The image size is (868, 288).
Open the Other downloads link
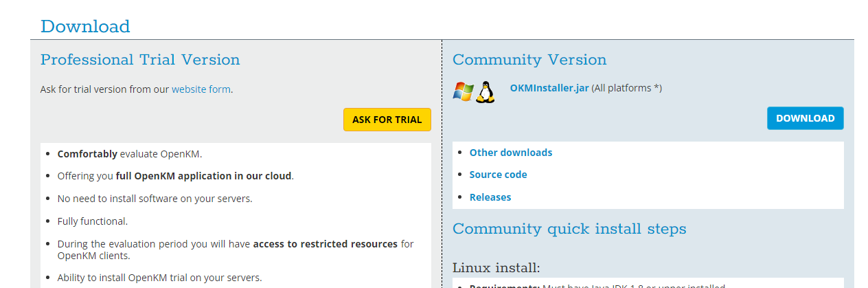[x=511, y=153]
